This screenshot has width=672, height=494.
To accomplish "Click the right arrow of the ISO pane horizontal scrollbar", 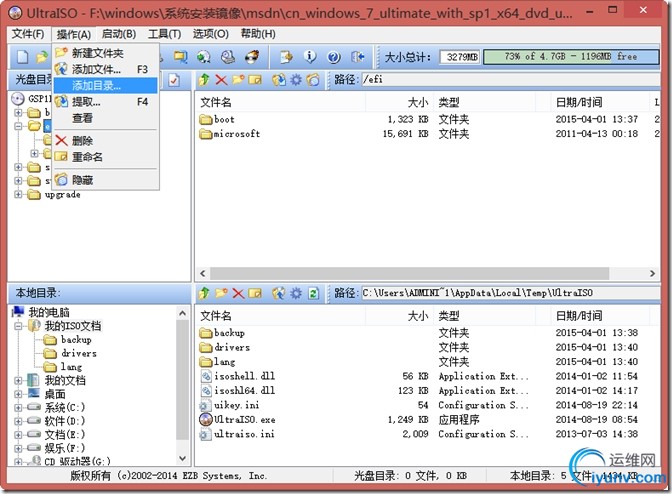I will (x=652, y=273).
